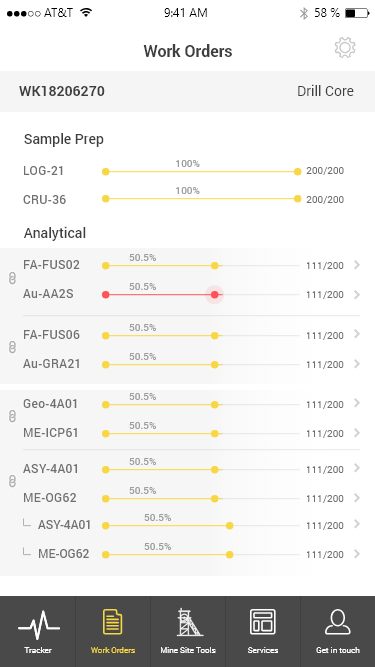Open settings via the gear icon

point(345,48)
